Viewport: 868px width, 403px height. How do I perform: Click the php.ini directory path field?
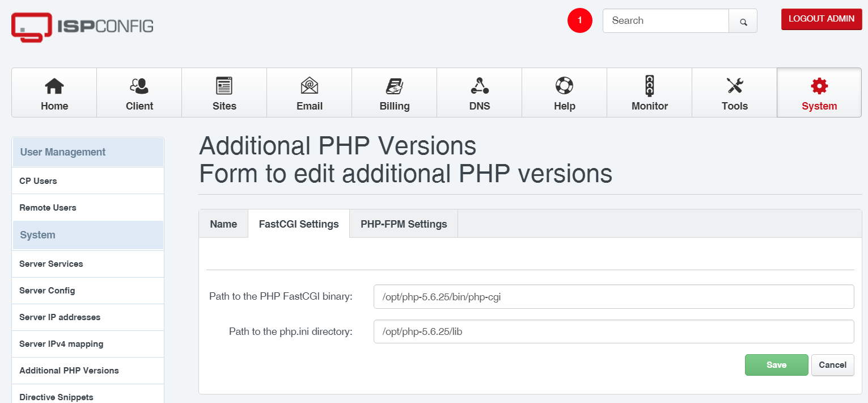613,331
